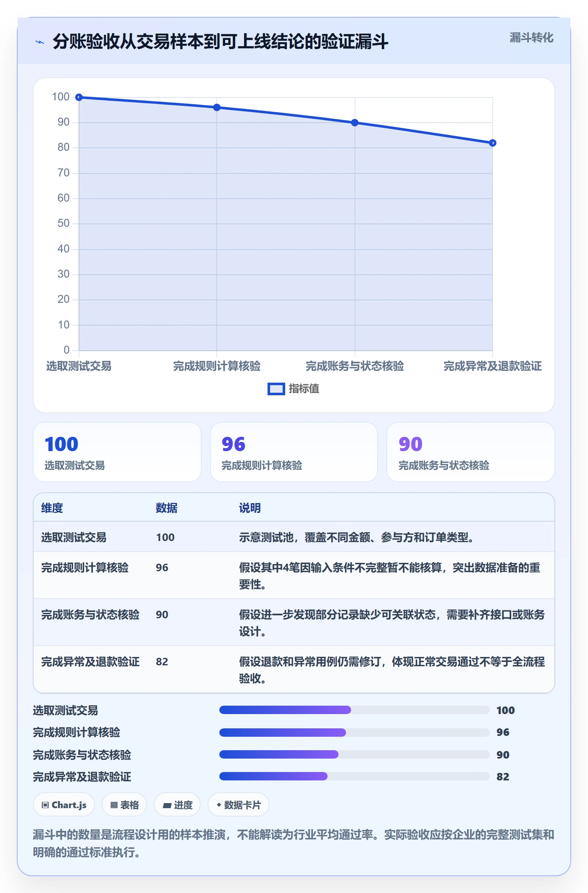Click the 指标值 legend label

click(304, 389)
